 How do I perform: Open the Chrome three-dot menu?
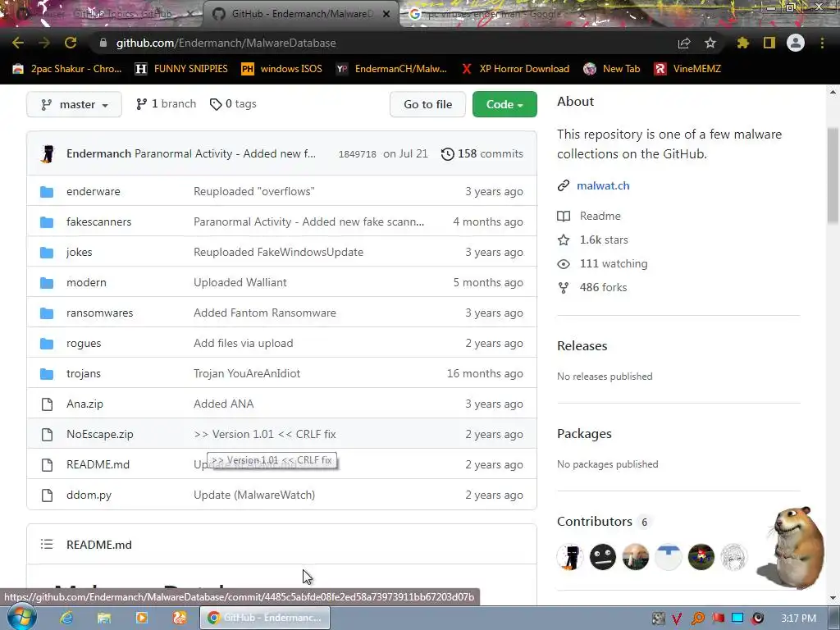[x=822, y=43]
